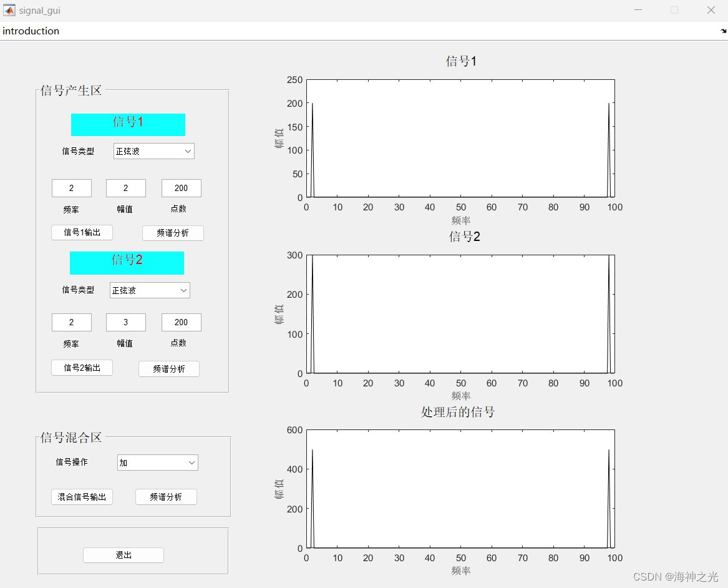Open the signal type dropdown for 信号2
The width and height of the screenshot is (728, 588).
(x=149, y=290)
